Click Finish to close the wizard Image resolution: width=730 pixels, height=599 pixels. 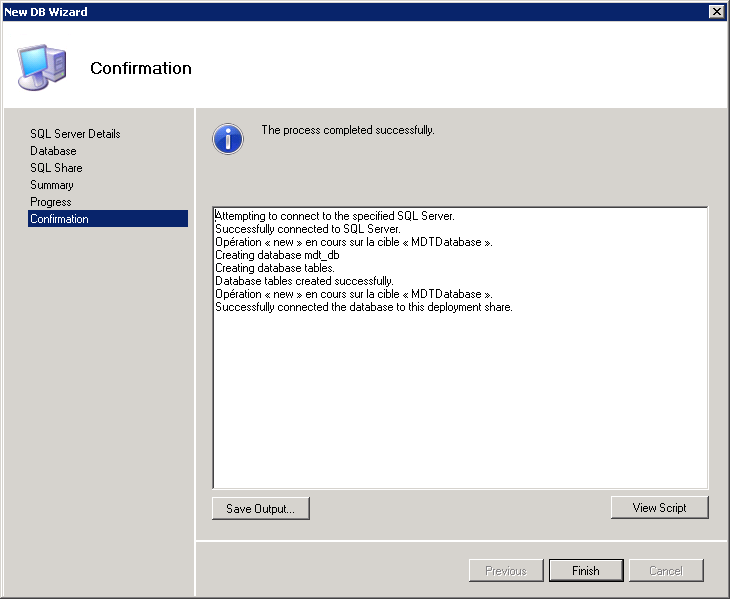click(586, 571)
